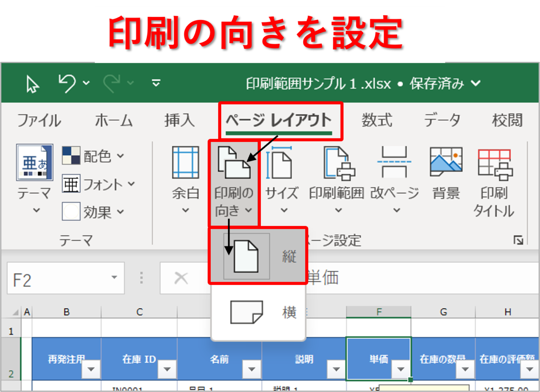Select the 在庫 ID header cell text

(139, 359)
